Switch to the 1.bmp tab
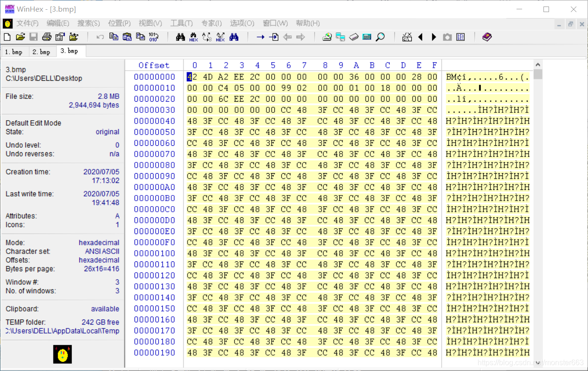The image size is (588, 371). (x=14, y=52)
